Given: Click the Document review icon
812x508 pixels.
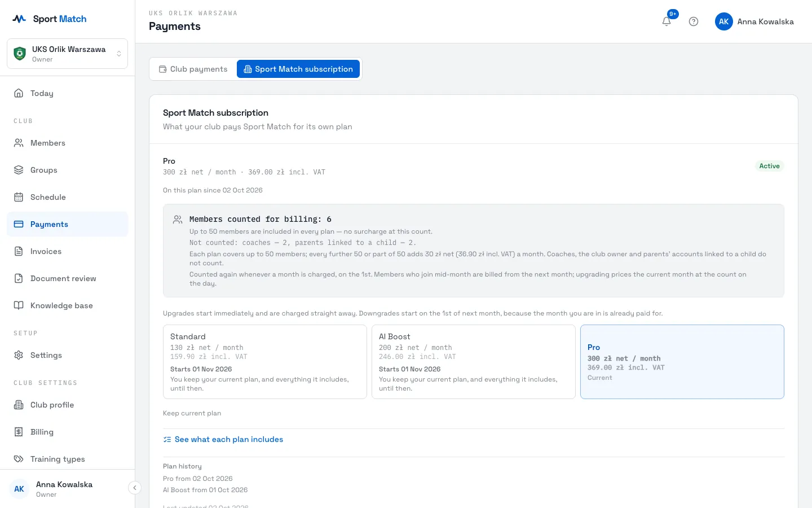Looking at the screenshot, I should tap(19, 278).
